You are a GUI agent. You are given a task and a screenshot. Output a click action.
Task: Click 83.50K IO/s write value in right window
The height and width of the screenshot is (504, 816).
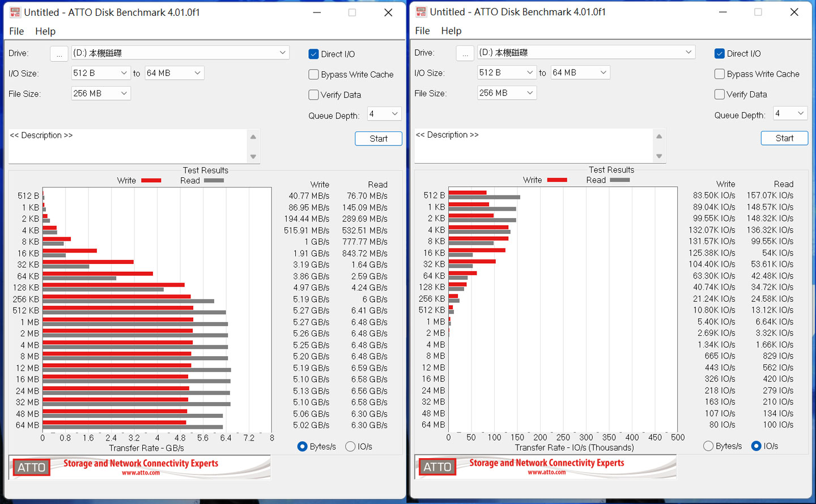tap(714, 195)
